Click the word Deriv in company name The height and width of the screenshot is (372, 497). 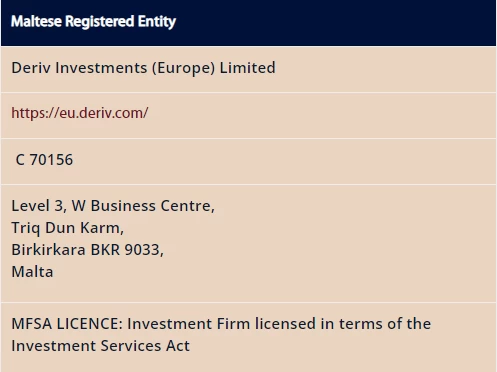point(31,68)
